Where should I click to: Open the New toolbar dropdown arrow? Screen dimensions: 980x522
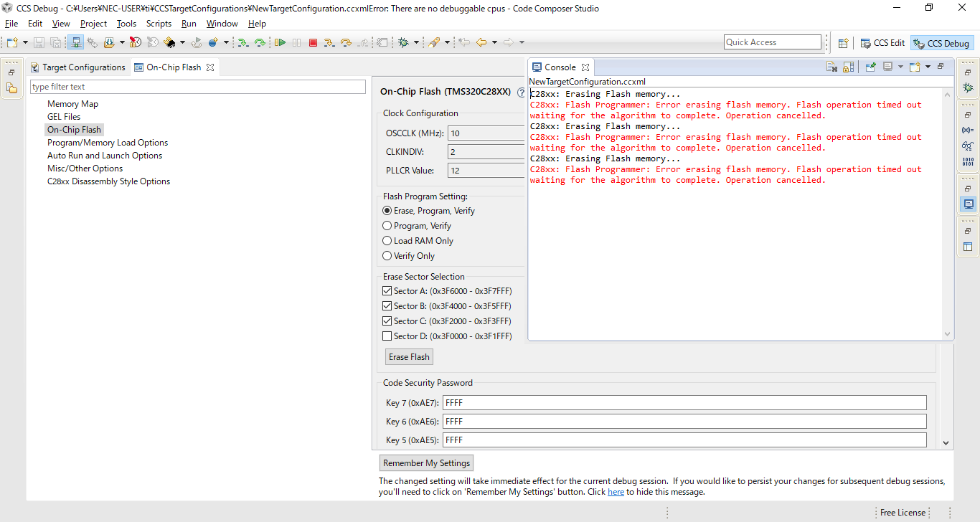click(25, 43)
